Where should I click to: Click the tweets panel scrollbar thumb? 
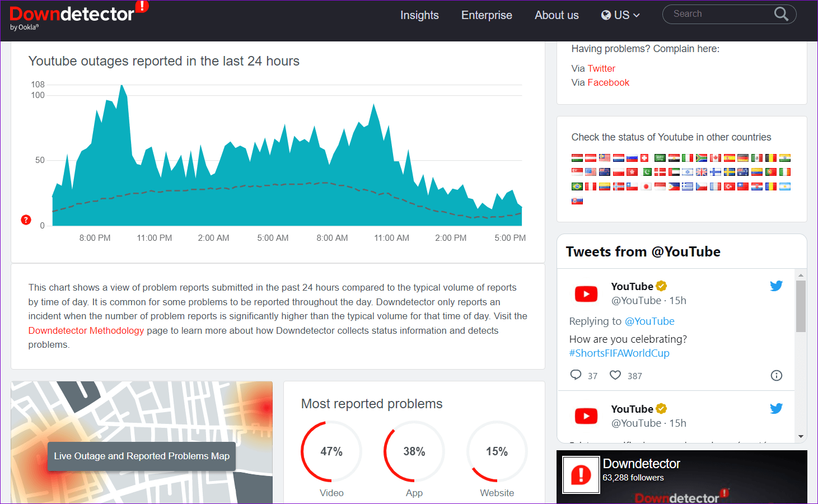pos(801,306)
